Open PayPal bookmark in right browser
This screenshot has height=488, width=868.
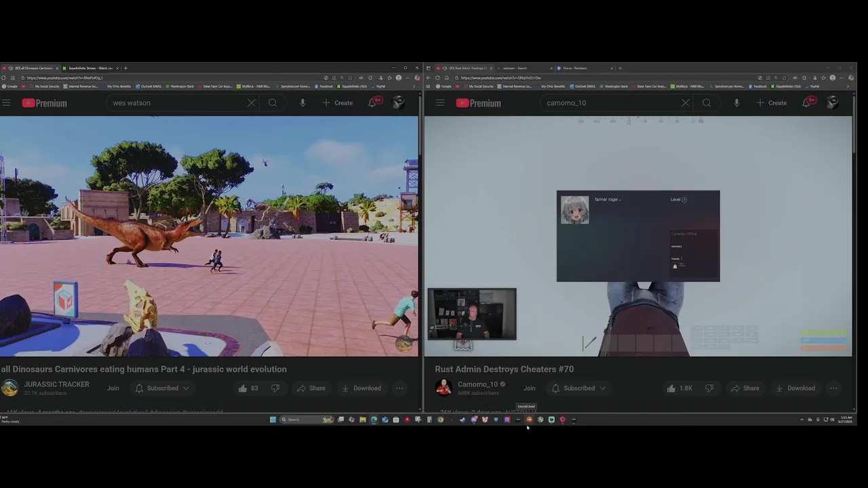pos(811,86)
